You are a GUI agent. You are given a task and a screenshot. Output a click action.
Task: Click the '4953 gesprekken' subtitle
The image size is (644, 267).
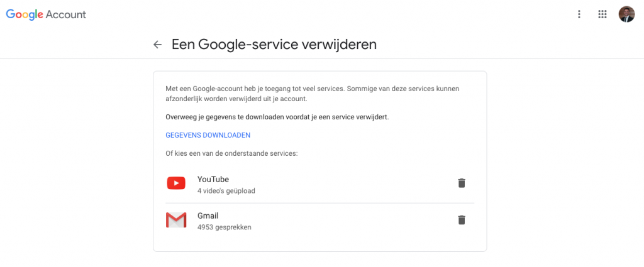click(225, 227)
